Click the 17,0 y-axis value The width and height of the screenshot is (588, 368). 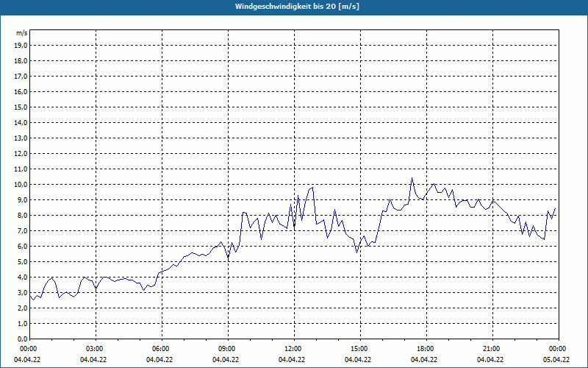(21, 77)
